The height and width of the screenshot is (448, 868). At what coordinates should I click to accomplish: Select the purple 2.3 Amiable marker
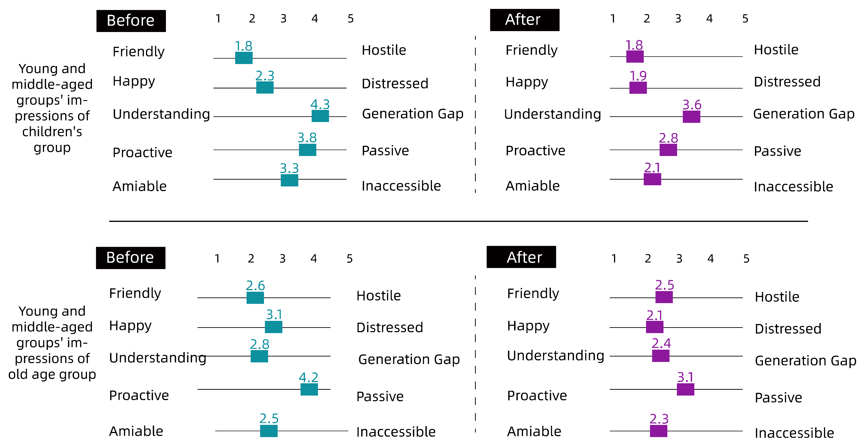658,431
